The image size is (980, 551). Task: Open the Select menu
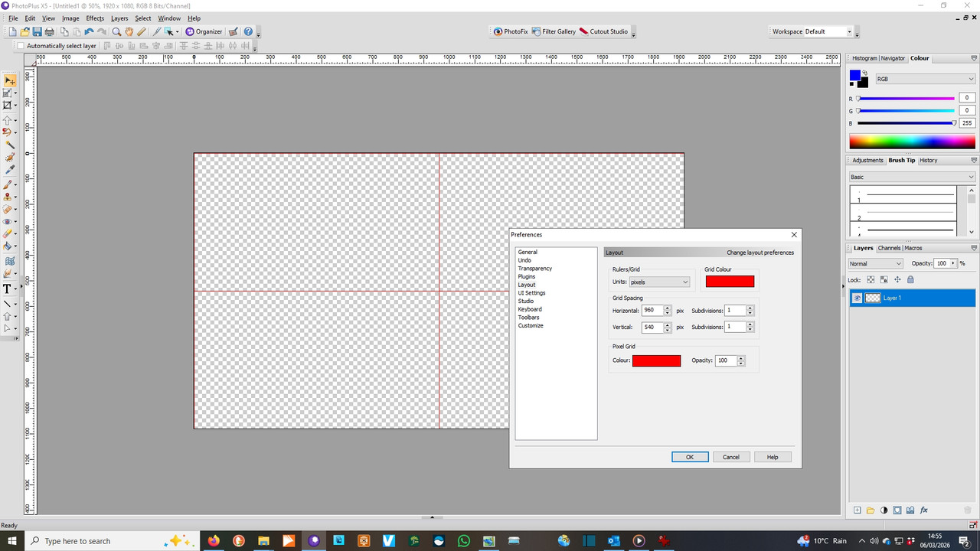click(x=143, y=18)
